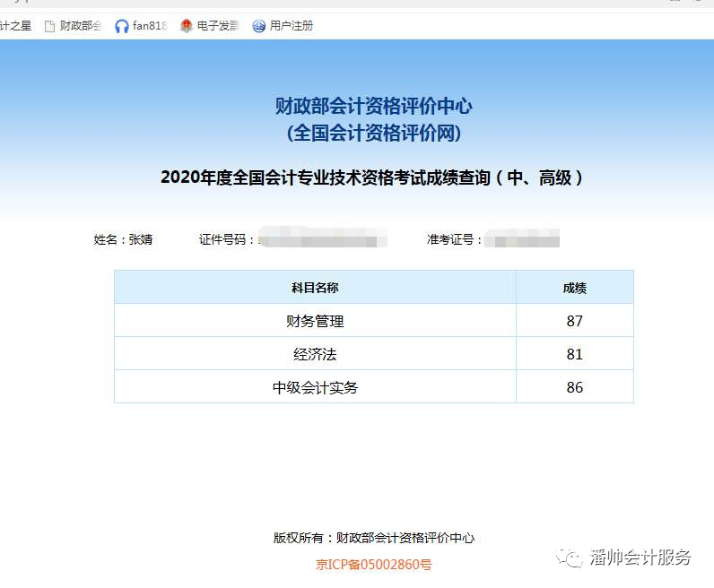Click the name field 姓名：张婧
This screenshot has width=714, height=588.
pyautogui.click(x=123, y=239)
